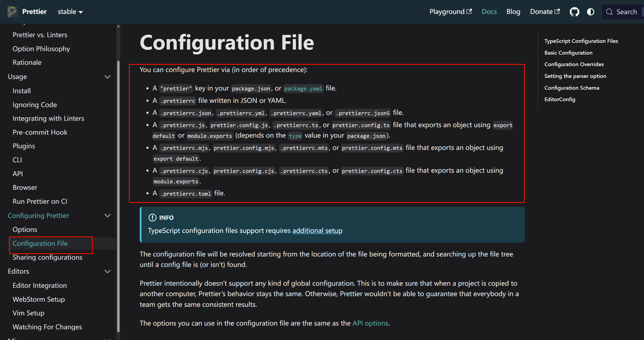Click the Prettier logo icon
Image resolution: width=644 pixels, height=340 pixels.
[x=12, y=12]
